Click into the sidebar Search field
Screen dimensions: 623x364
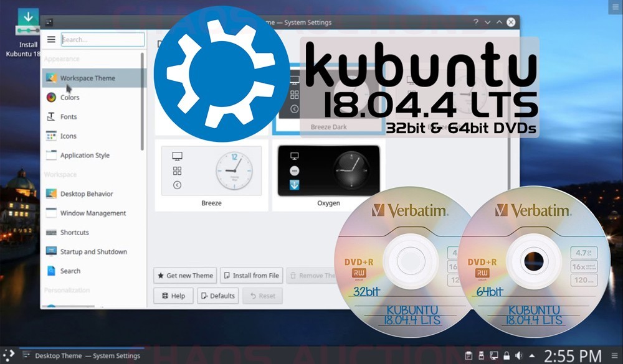click(x=103, y=39)
